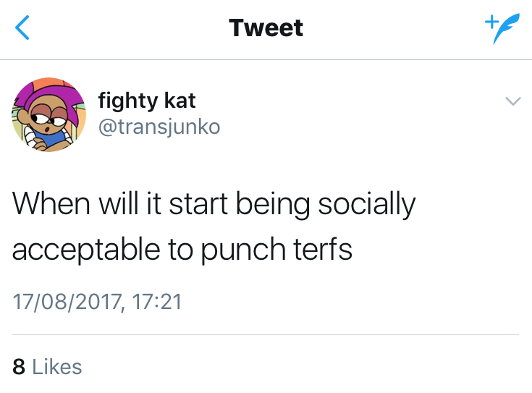
Task: Click the number 8 in the likes count
Action: point(20,366)
